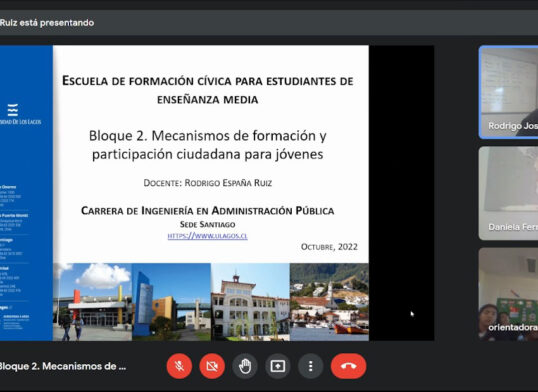Select Rodrigo's participant video tile

point(508,92)
